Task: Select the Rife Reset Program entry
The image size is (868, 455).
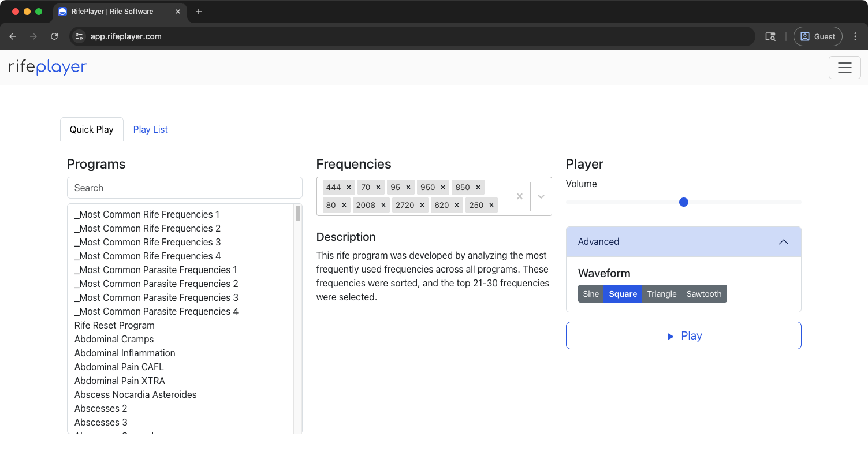Action: [114, 325]
